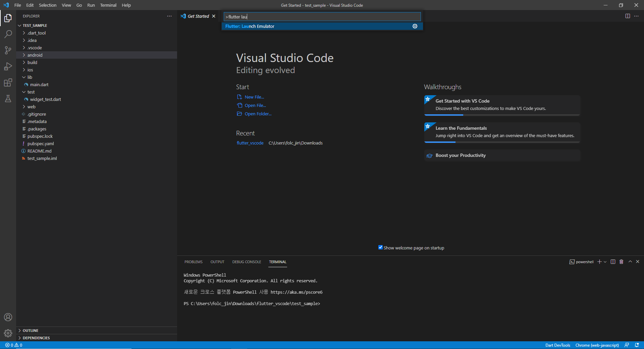Open the Extensions view
The height and width of the screenshot is (349, 644).
(x=8, y=82)
